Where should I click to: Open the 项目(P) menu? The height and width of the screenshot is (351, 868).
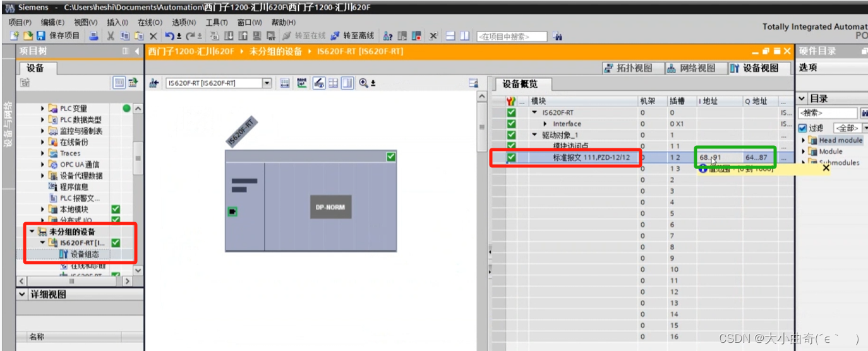coord(20,22)
